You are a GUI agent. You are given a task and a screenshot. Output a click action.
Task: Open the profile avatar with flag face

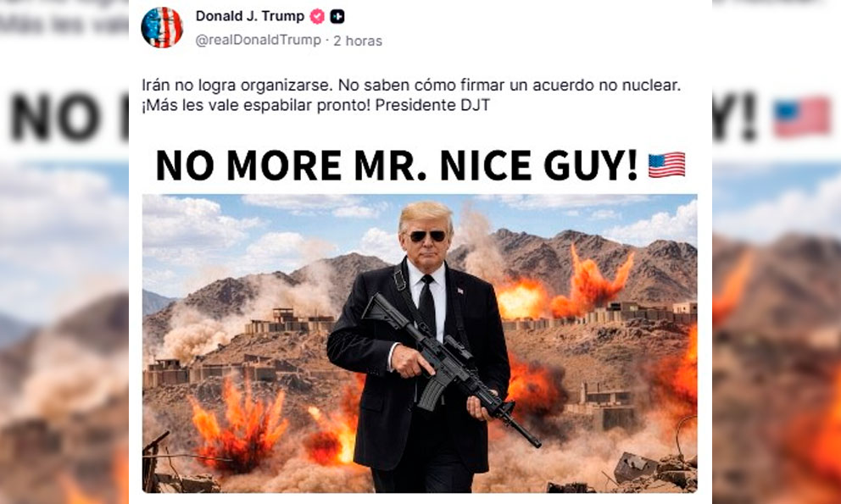coord(162,27)
